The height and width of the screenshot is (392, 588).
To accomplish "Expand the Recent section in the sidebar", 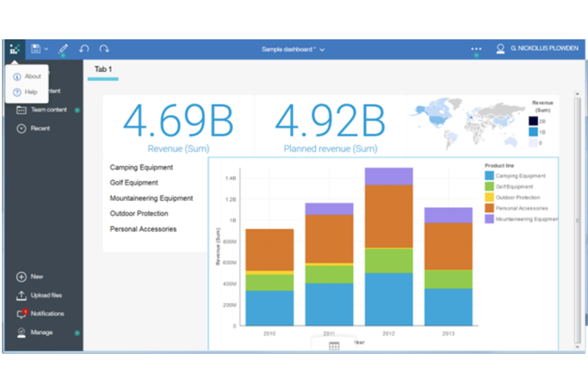I will tap(40, 128).
